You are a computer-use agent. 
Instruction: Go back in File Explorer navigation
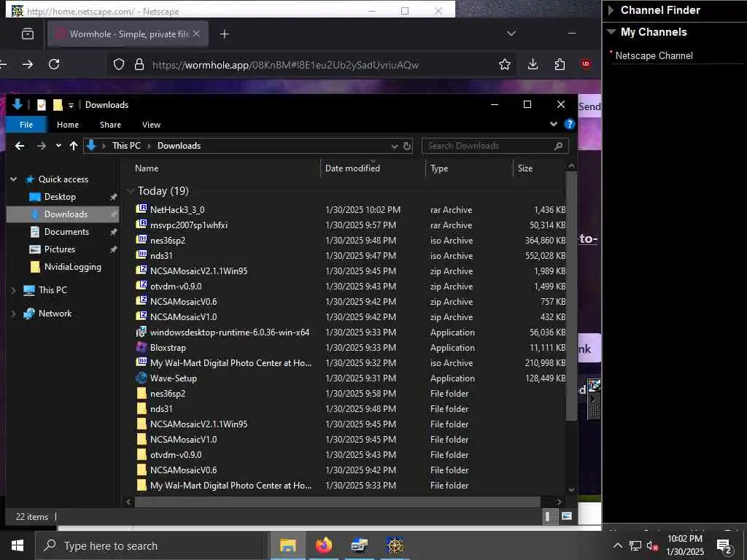click(x=20, y=146)
